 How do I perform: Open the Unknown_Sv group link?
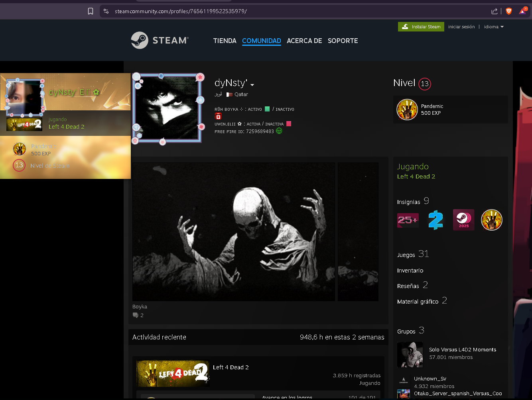click(x=430, y=378)
